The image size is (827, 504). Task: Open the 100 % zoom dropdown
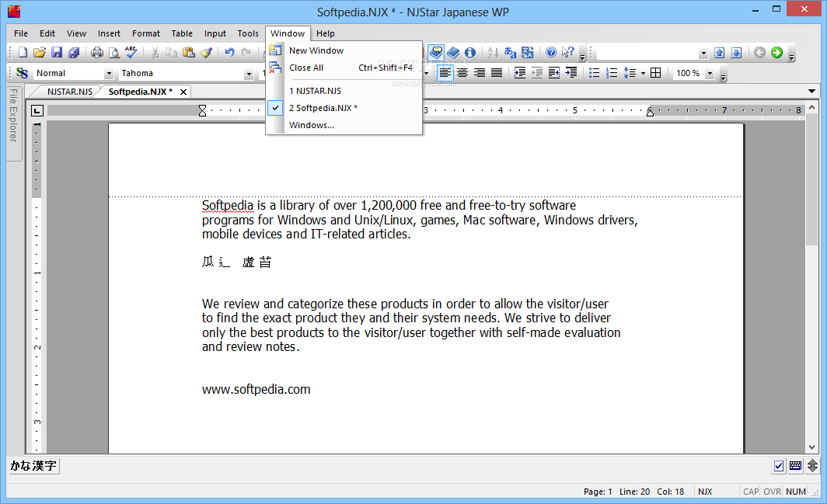pos(710,73)
